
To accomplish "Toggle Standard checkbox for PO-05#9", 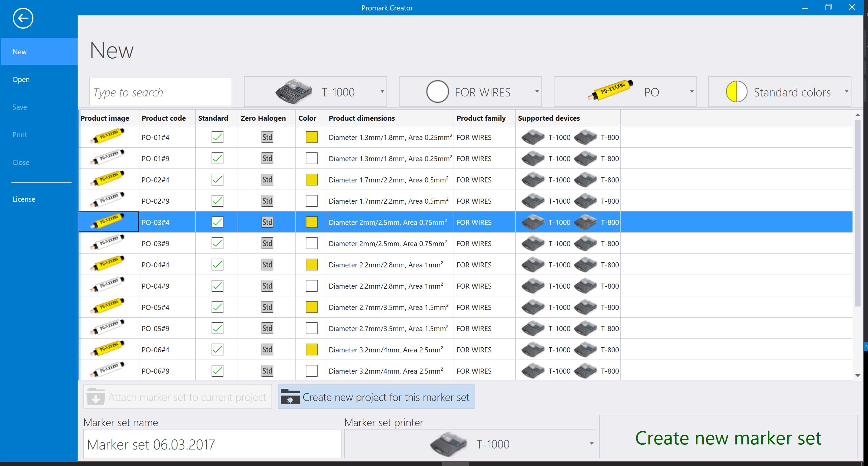I will (x=217, y=328).
